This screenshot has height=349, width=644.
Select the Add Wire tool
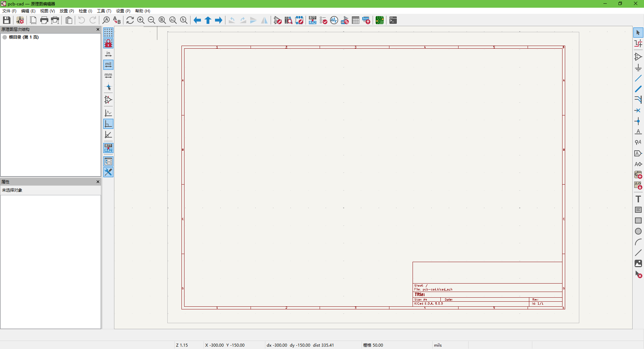638,79
